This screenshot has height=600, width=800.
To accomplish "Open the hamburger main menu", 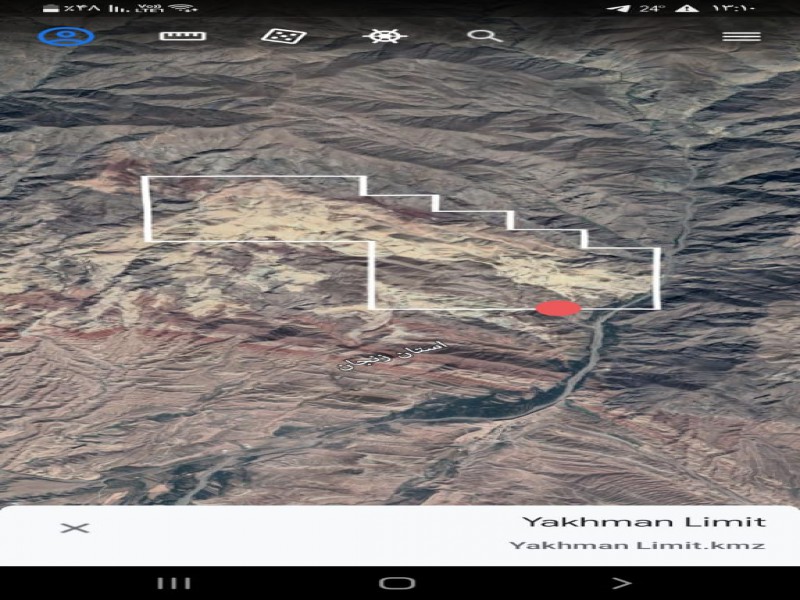I will (x=741, y=37).
